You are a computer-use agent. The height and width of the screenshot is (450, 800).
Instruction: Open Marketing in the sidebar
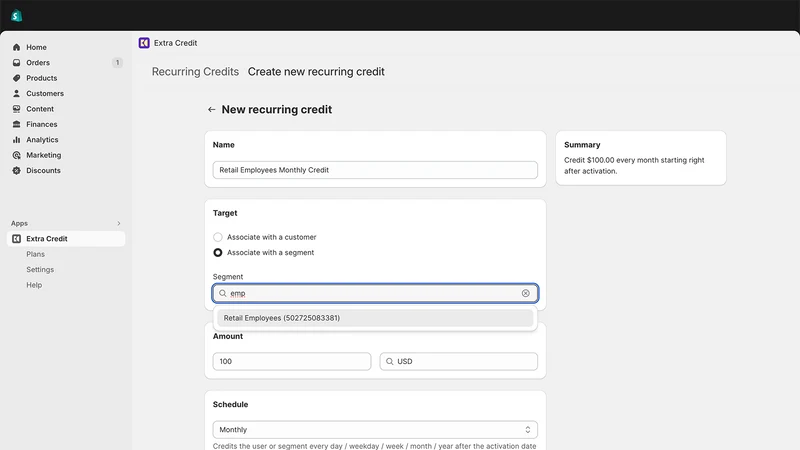click(x=43, y=155)
